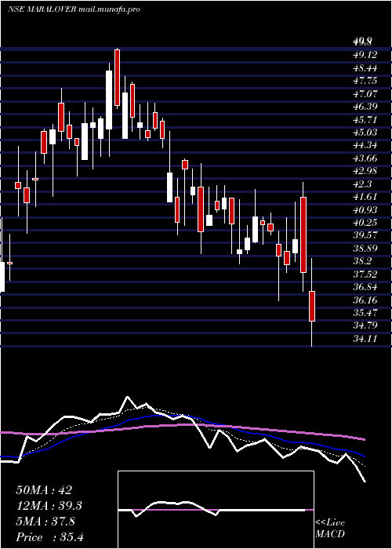Click the 34.79 price axis label
Image resolution: width=392 pixels, height=549 pixels.
point(365,326)
